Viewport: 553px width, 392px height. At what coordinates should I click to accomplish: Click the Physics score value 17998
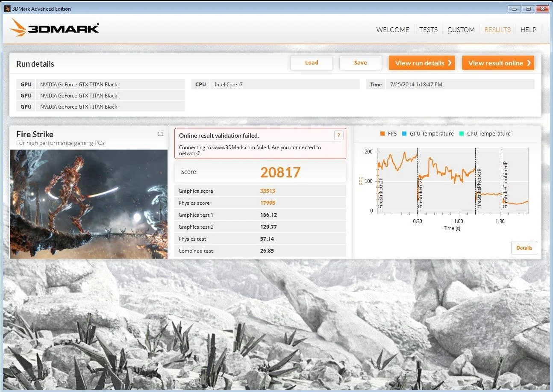pyautogui.click(x=268, y=203)
